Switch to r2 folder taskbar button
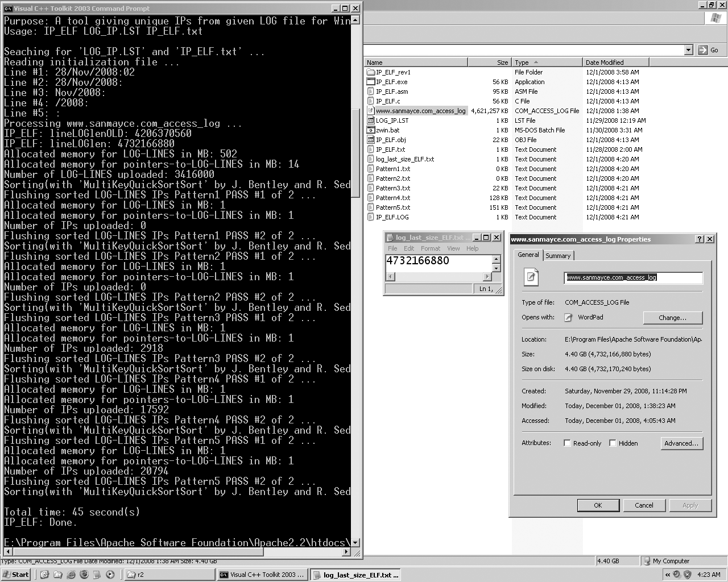This screenshot has height=582, width=728. click(x=169, y=575)
